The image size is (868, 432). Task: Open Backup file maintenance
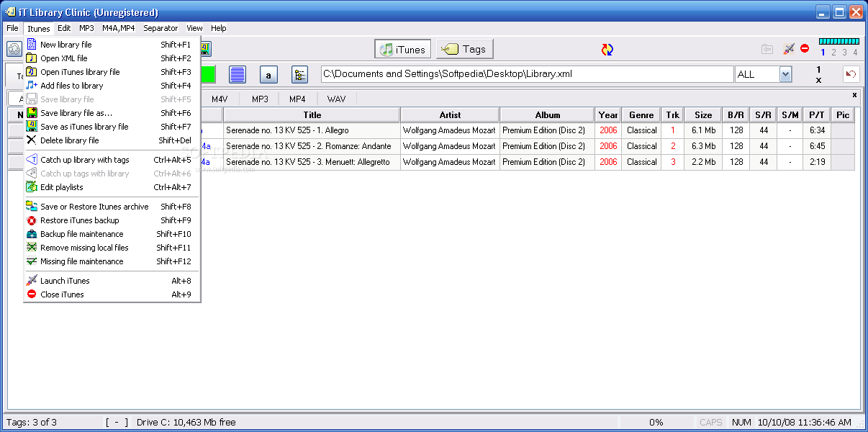point(112,234)
